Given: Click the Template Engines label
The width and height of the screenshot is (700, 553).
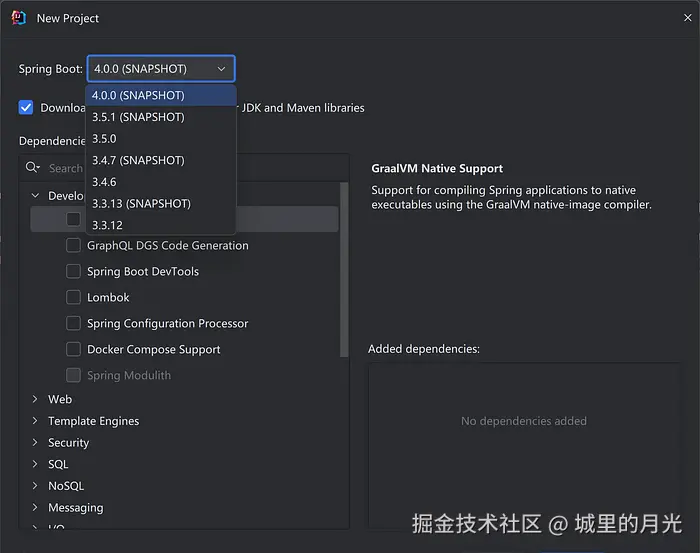Looking at the screenshot, I should (x=93, y=421).
